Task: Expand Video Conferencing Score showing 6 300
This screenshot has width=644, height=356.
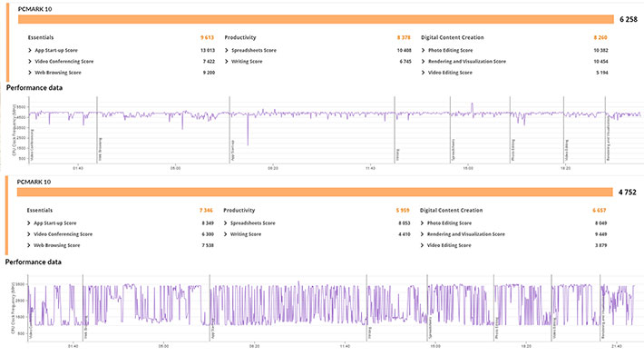Action: click(28, 234)
